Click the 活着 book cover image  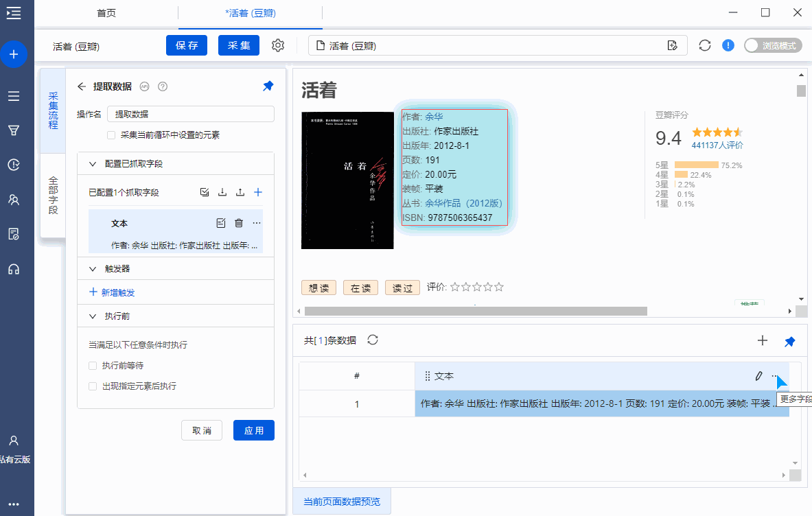[347, 180]
